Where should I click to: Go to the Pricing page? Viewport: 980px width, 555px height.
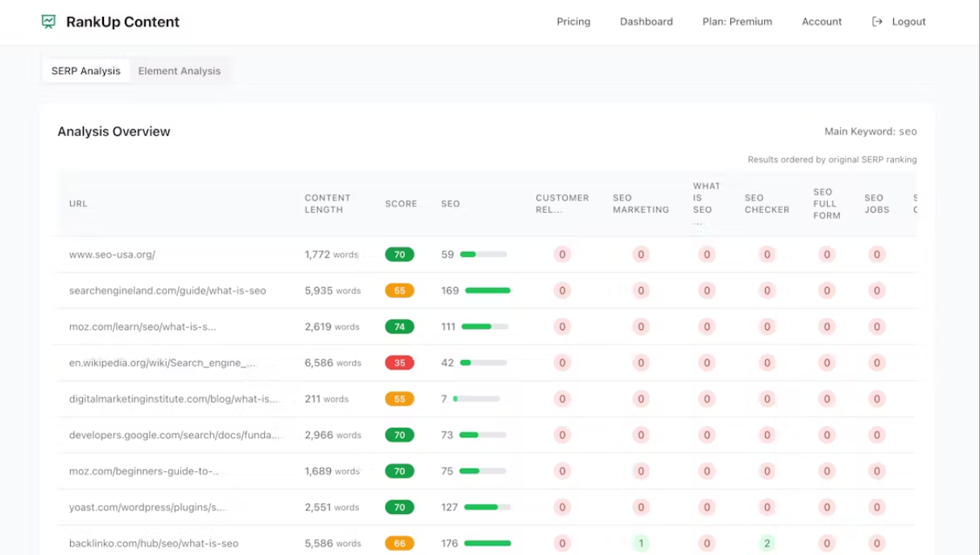[x=573, y=22]
